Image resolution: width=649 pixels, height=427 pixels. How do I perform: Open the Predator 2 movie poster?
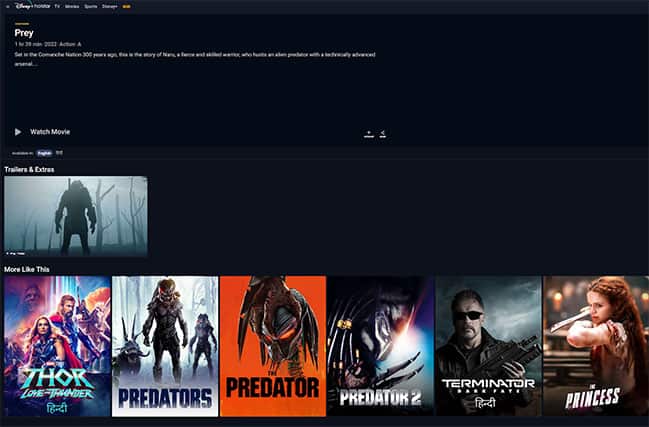click(381, 346)
